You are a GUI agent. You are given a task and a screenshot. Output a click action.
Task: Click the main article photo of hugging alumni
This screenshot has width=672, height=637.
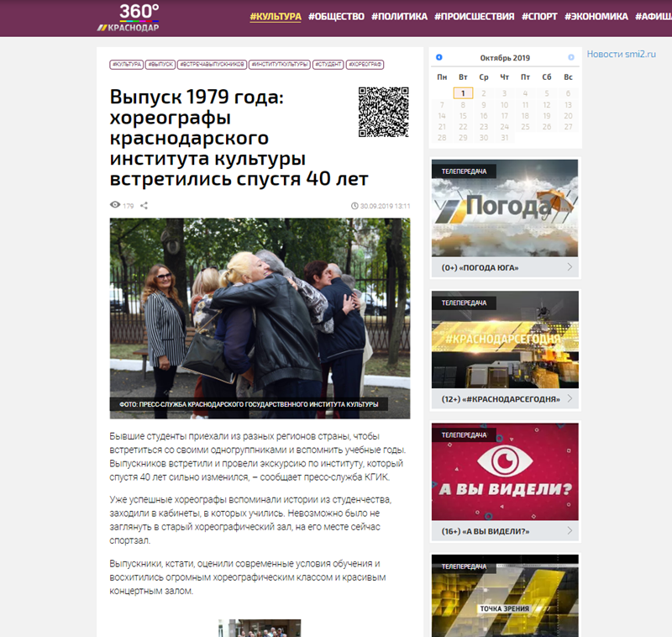(x=260, y=318)
